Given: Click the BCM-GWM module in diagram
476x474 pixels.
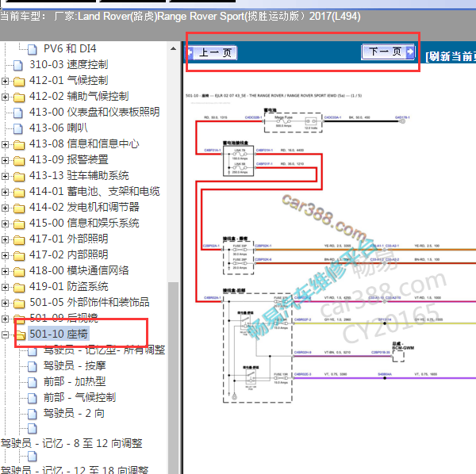Looking at the screenshot, I should (x=398, y=357).
